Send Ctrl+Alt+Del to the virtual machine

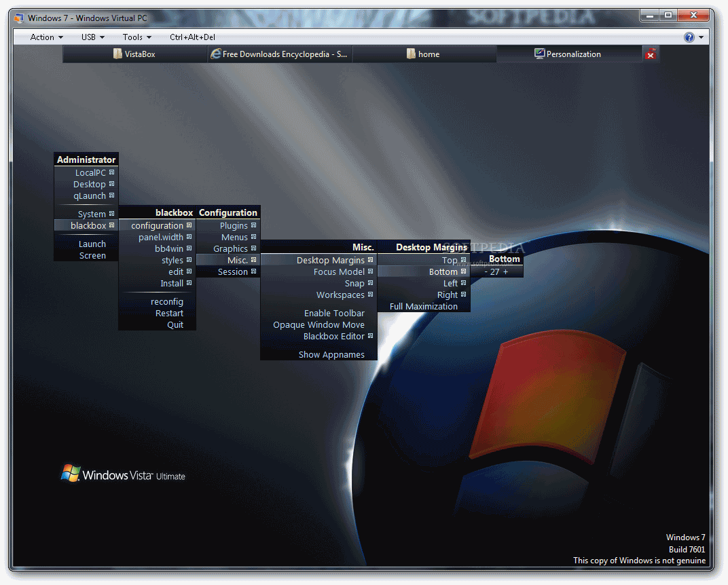click(x=192, y=37)
